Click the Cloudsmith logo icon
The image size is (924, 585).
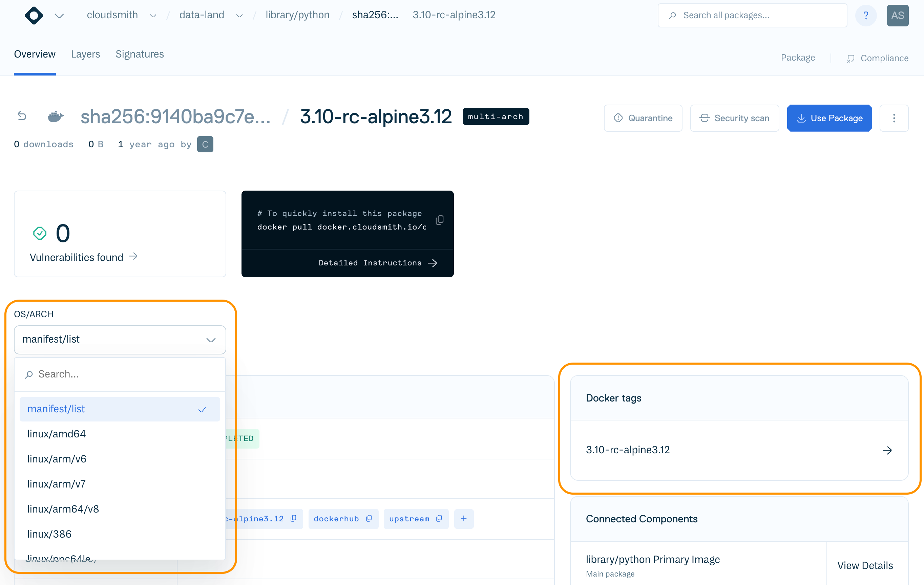coord(34,15)
